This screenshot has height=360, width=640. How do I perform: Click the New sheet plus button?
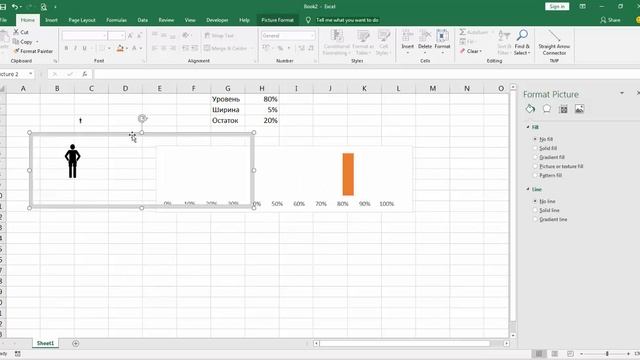coord(76,343)
